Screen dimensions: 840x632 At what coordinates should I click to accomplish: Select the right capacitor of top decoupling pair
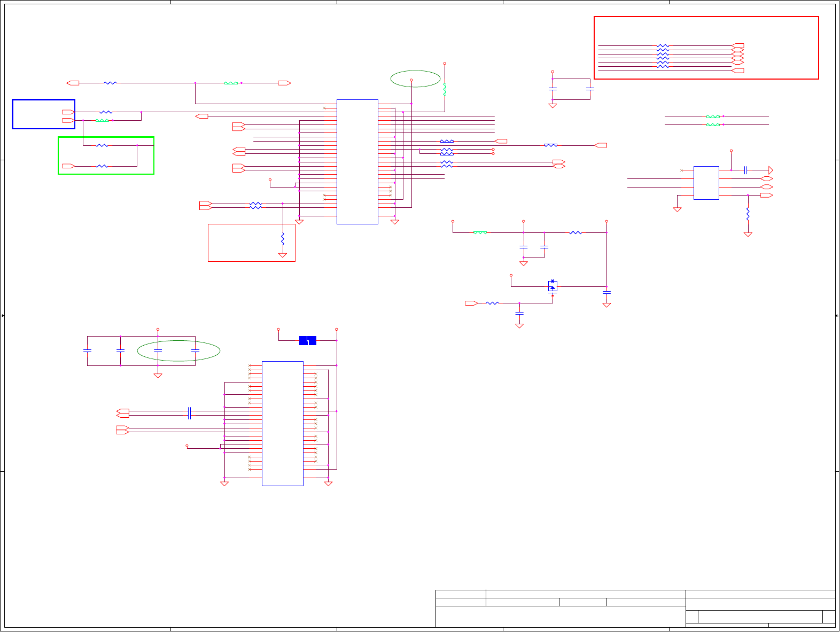[x=590, y=89]
